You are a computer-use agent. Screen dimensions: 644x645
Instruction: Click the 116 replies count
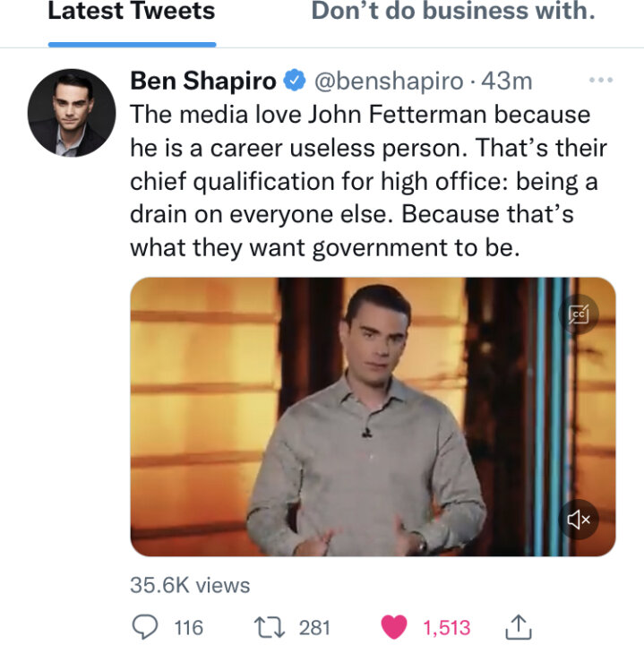[188, 628]
